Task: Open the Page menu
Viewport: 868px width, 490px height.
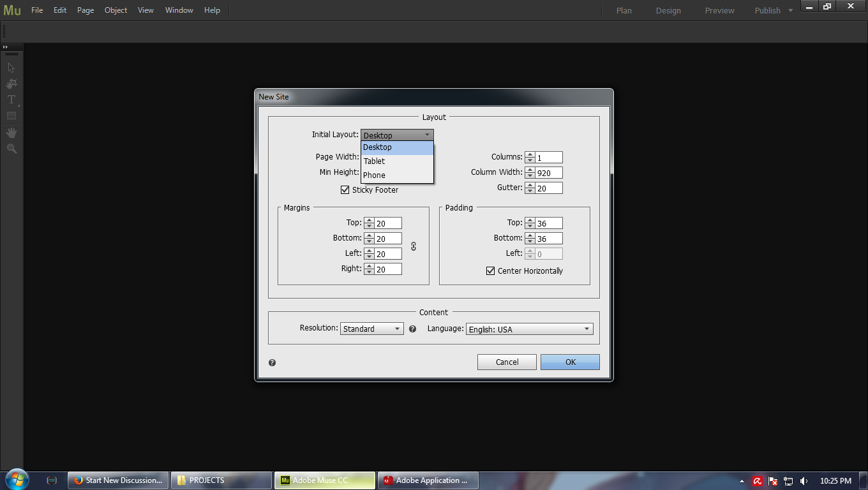Action: (86, 10)
